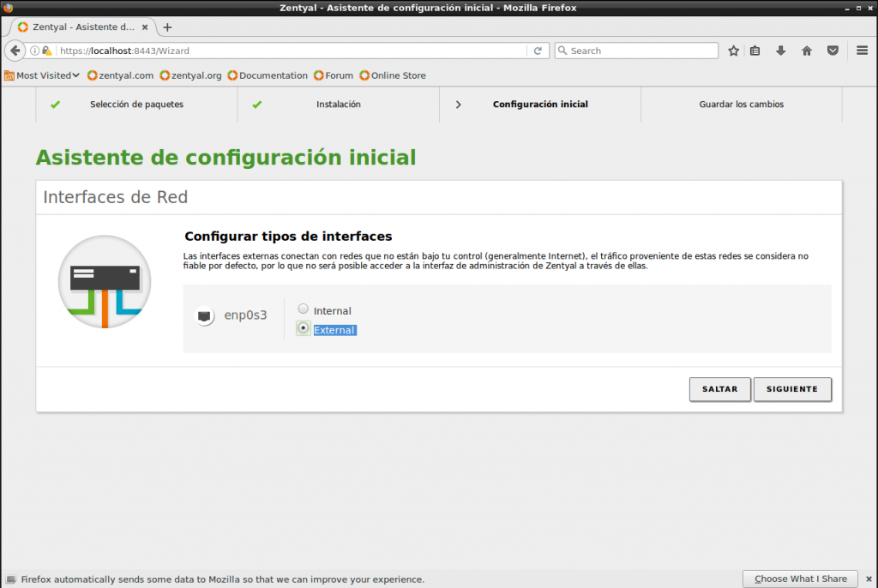Screen dimensions: 878x588
Task: Open the Firefox hamburger menu
Action: pos(863,51)
